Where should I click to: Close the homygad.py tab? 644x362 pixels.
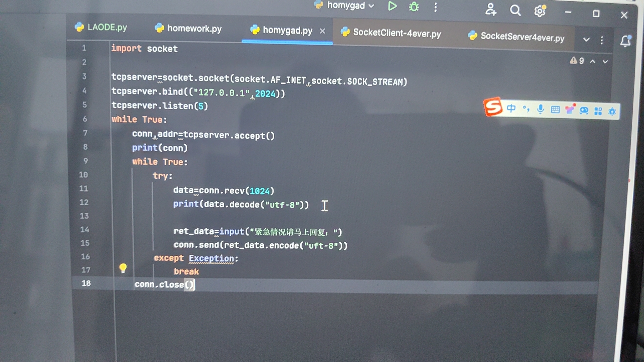point(323,31)
